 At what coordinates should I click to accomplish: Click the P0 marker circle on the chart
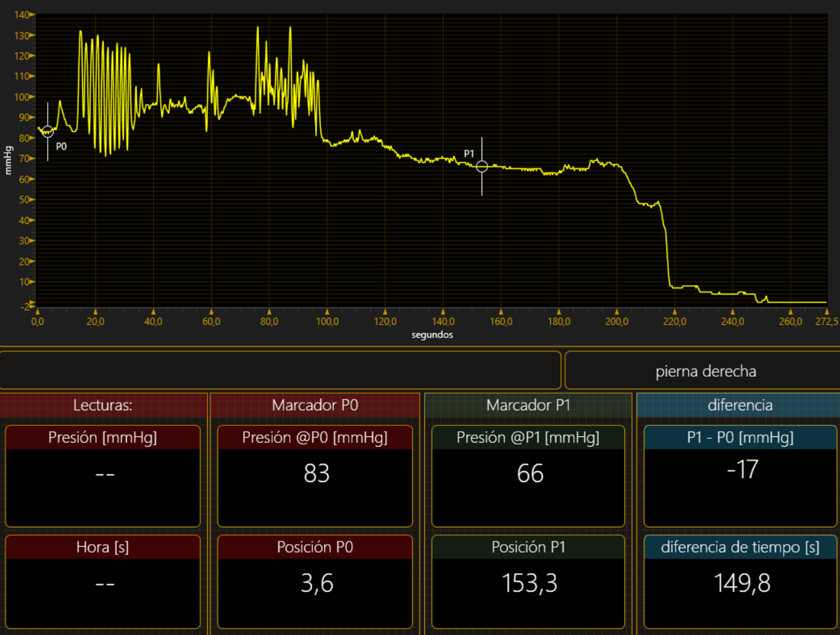point(48,132)
